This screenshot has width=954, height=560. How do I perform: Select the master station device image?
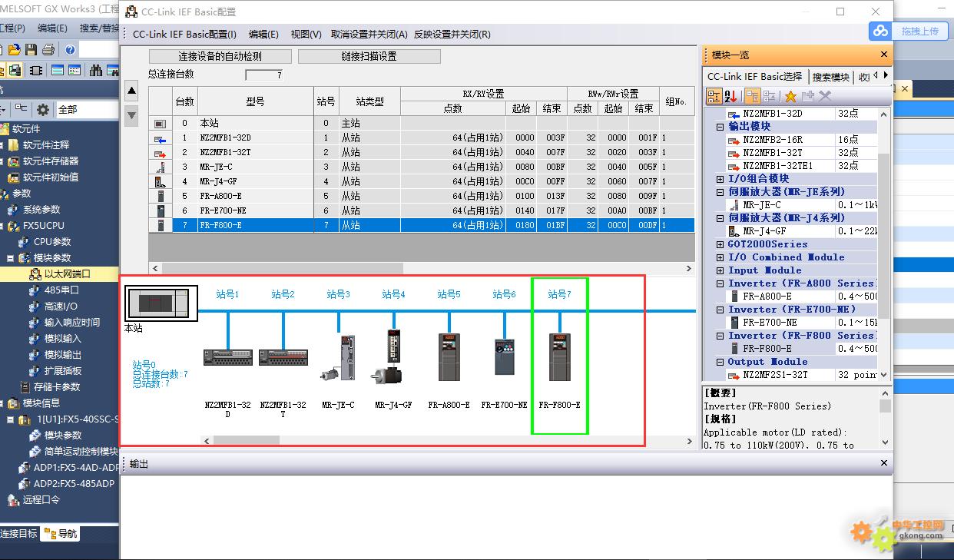161,303
